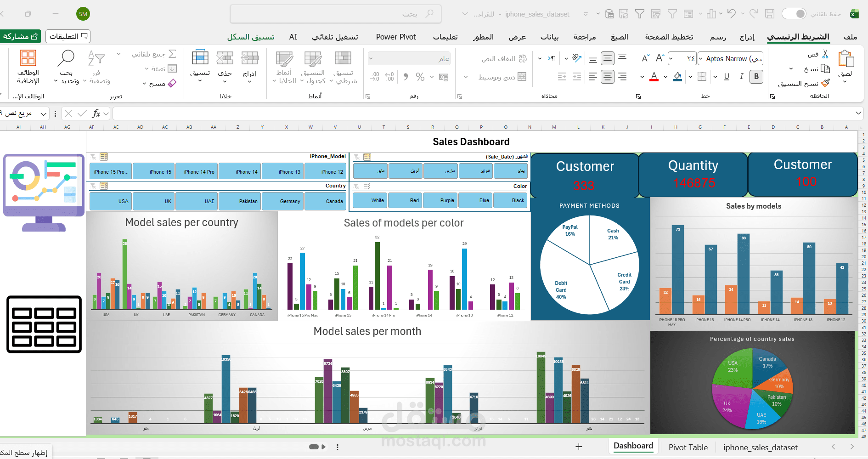Screen dimensions: 868x459
Task: Click the Clear eraser icon in the editing group
Action: click(172, 83)
